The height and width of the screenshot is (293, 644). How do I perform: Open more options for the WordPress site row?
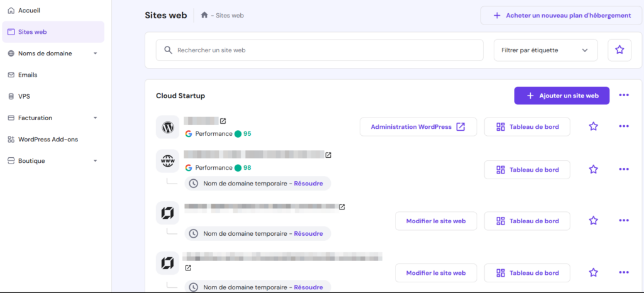coord(623,126)
